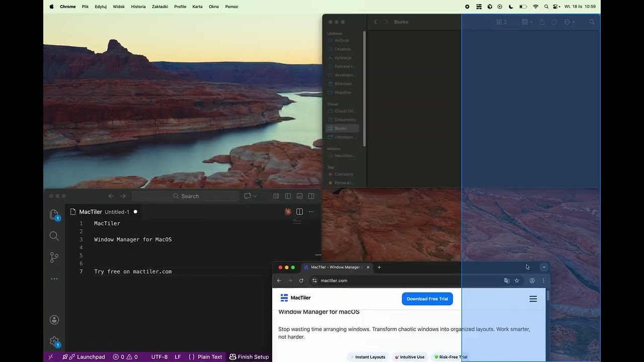This screenshot has height=362, width=644.
Task: Click the Search icon in VS Code sidebar
Action: tap(54, 236)
